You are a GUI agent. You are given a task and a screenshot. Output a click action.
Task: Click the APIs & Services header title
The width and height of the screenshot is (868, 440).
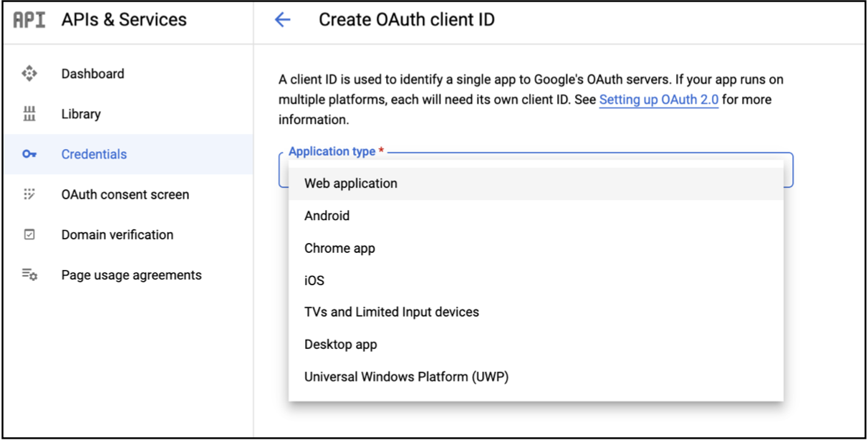click(124, 19)
